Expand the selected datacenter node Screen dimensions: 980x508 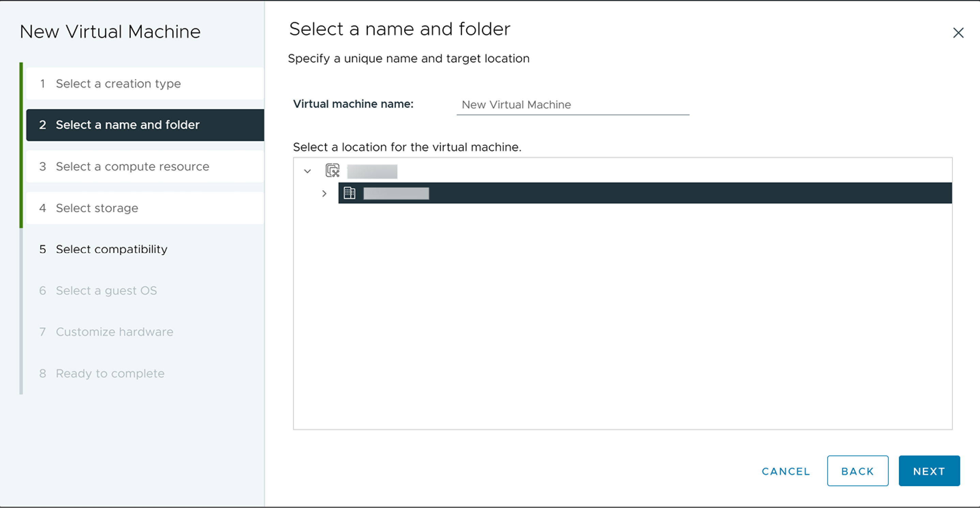(324, 193)
